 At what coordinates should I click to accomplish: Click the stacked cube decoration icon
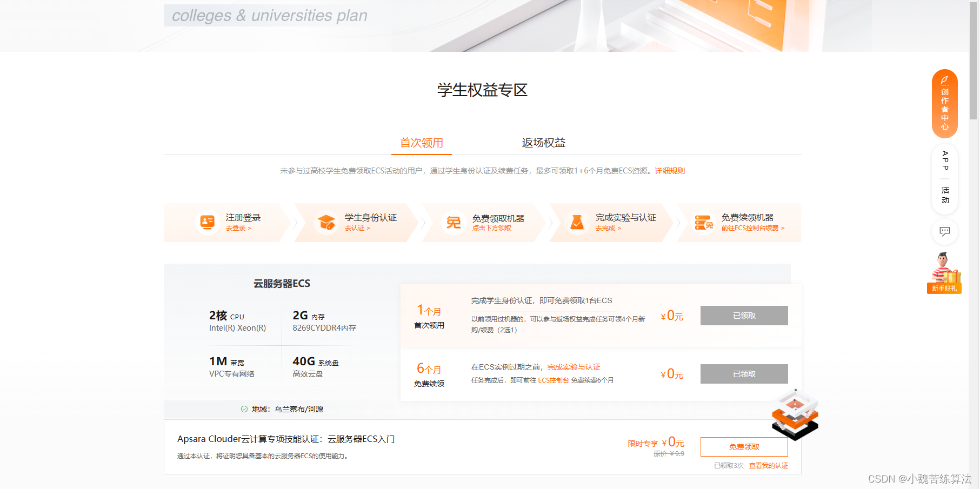coord(795,414)
